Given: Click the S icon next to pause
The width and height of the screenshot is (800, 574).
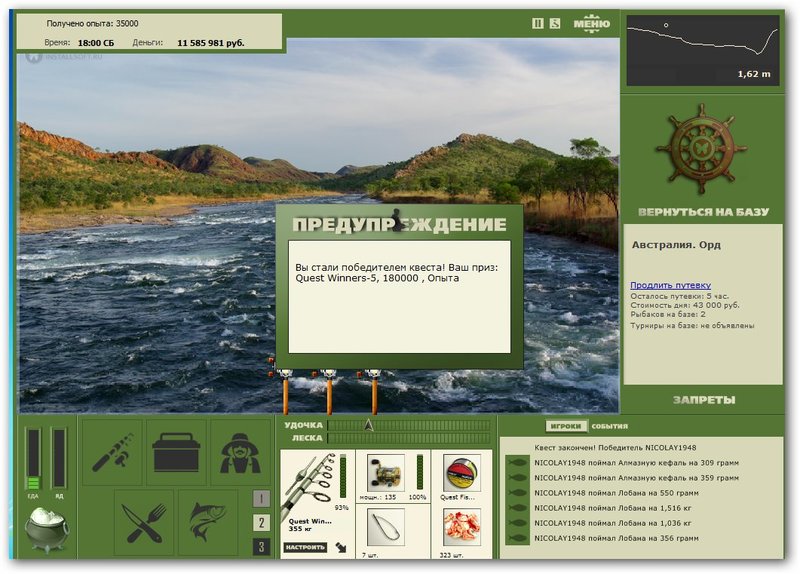Looking at the screenshot, I should 555,23.
